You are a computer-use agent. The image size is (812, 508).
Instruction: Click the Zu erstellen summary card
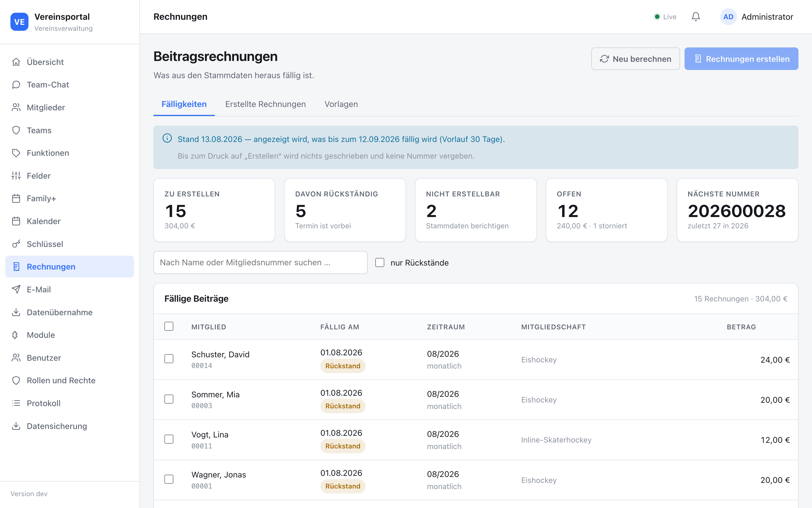pos(214,210)
